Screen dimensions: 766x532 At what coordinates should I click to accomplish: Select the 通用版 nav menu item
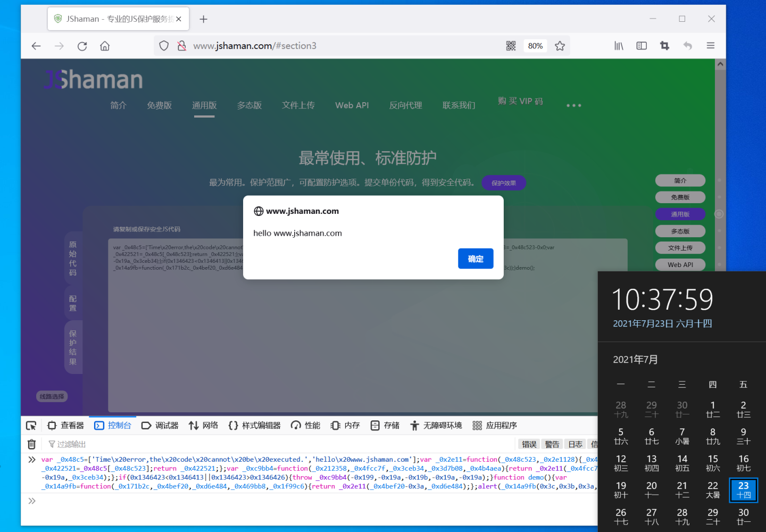click(x=204, y=105)
